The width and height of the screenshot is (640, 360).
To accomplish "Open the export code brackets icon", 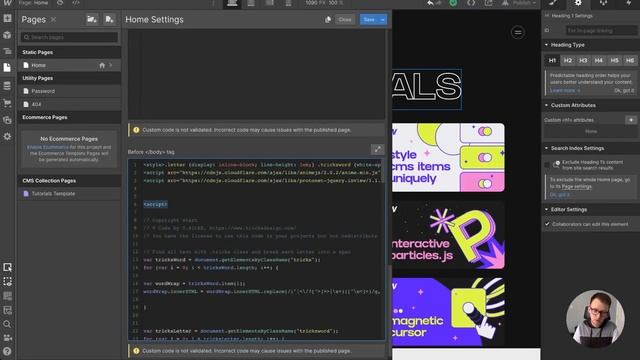I will pos(471,3).
